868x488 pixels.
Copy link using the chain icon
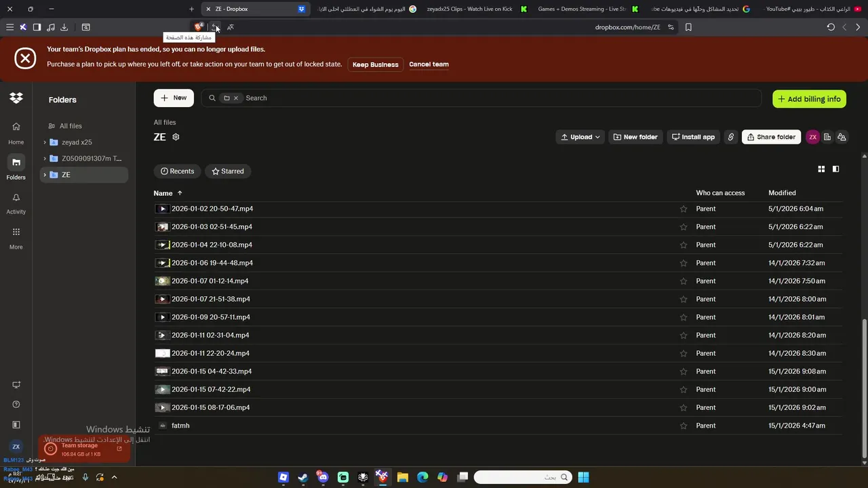pyautogui.click(x=731, y=137)
